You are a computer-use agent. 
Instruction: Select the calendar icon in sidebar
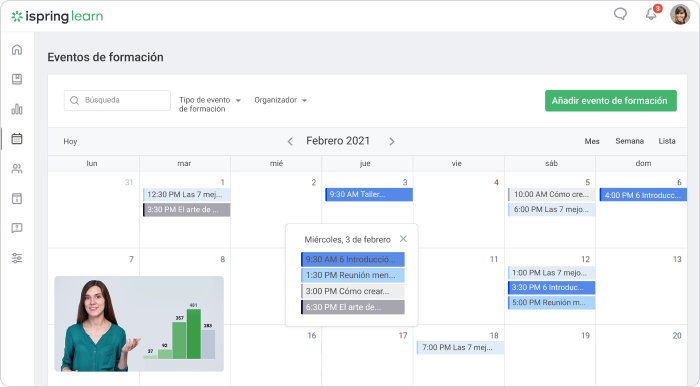[x=17, y=139]
